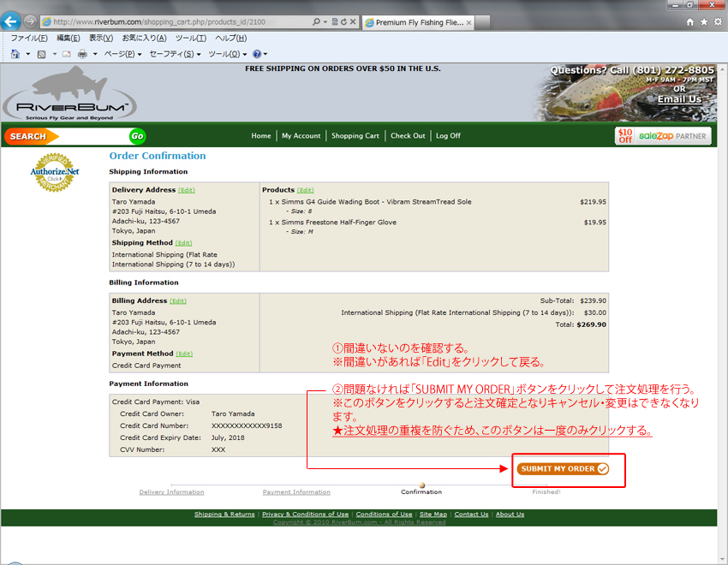The height and width of the screenshot is (565, 728).
Task: Expand dropdown next to command bar Home icon
Action: pos(28,54)
